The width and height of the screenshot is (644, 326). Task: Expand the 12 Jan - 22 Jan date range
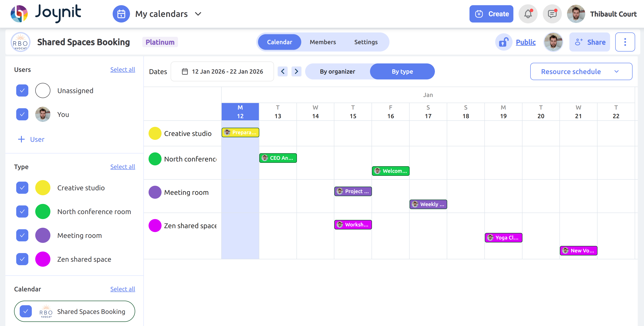227,71
